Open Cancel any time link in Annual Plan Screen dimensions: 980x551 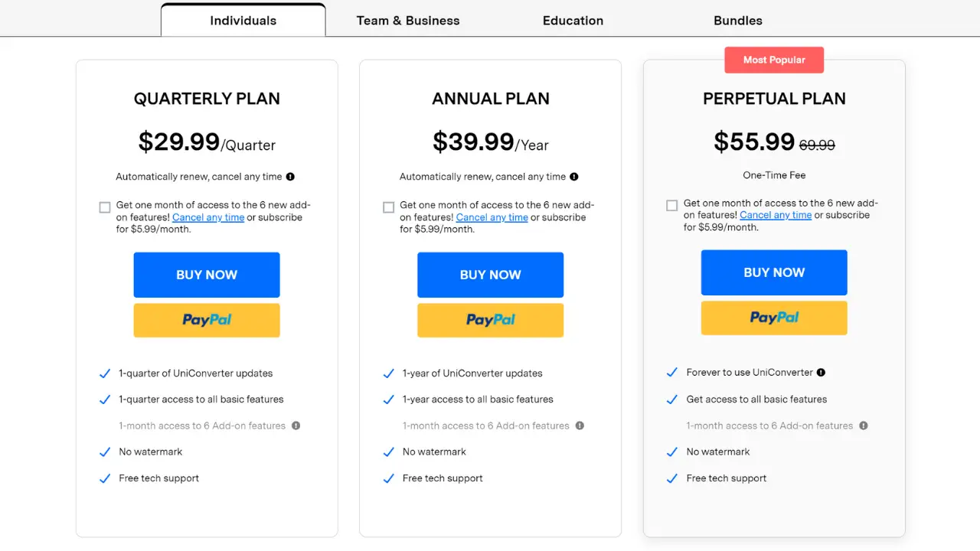pyautogui.click(x=492, y=217)
